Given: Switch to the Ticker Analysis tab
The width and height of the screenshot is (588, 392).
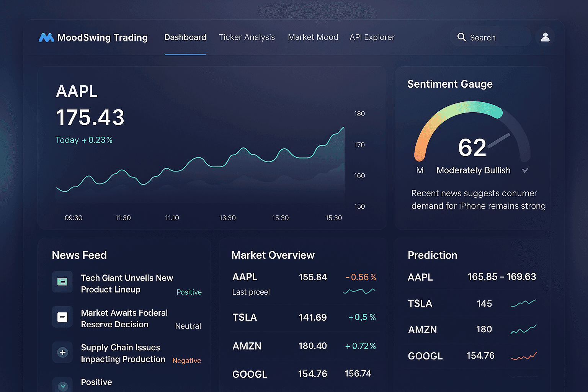Looking at the screenshot, I should 247,37.
